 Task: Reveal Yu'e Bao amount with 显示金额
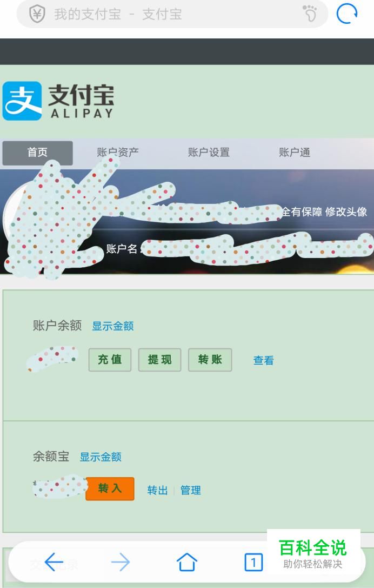101,457
